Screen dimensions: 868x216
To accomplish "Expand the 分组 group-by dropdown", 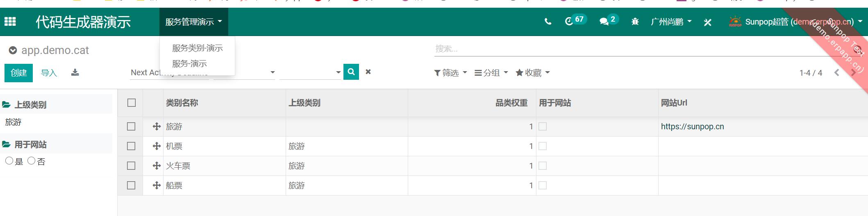I will pyautogui.click(x=491, y=73).
